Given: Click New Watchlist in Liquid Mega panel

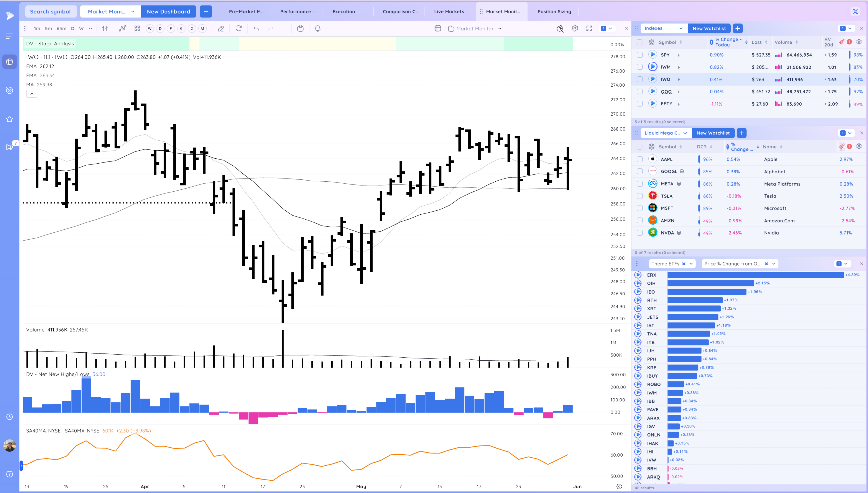Looking at the screenshot, I should pos(713,133).
